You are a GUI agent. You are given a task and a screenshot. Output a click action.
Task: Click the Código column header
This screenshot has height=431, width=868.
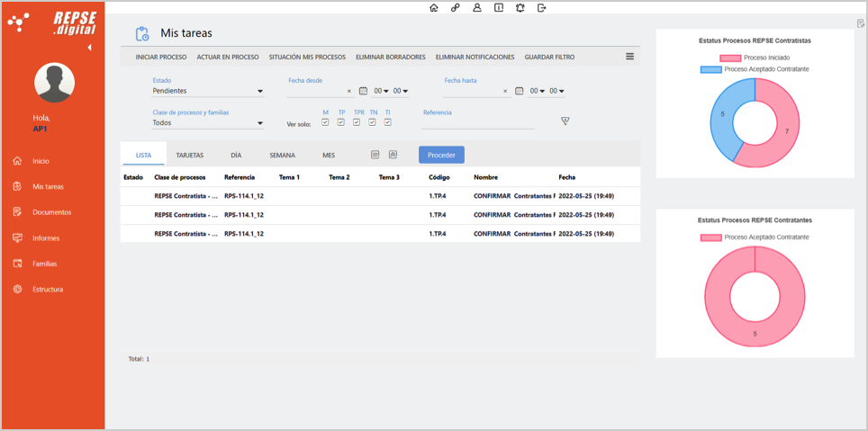pyautogui.click(x=439, y=177)
